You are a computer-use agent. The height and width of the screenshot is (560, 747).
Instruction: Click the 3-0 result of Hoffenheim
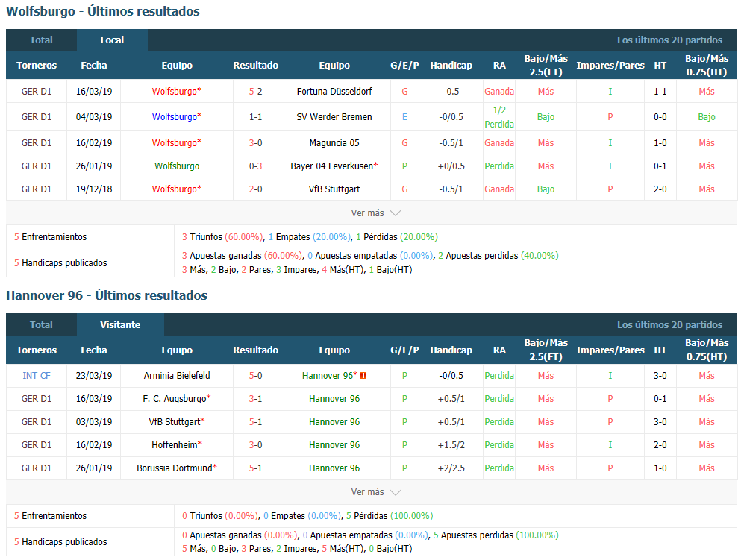point(255,444)
